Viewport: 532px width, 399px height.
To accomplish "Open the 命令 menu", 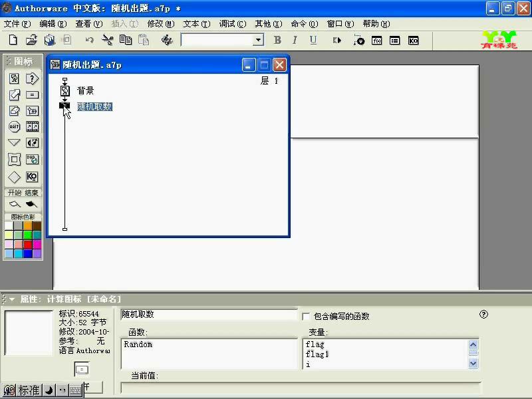I will click(x=305, y=24).
